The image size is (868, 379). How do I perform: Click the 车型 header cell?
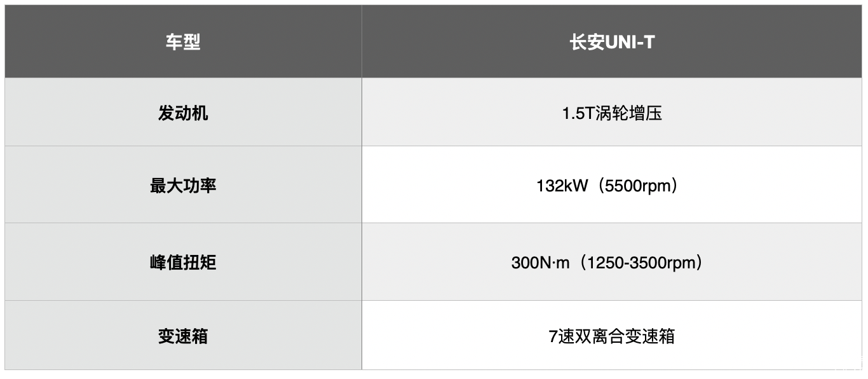[183, 43]
